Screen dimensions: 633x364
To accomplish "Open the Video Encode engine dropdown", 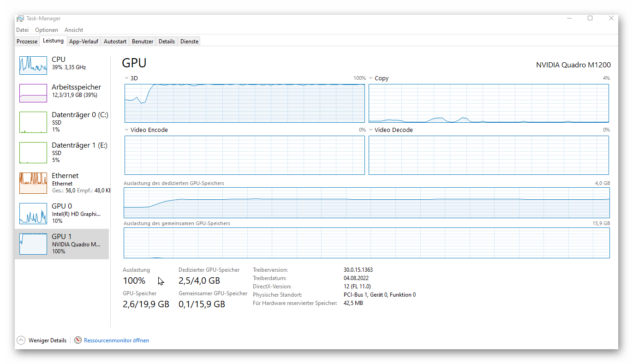I will click(127, 130).
